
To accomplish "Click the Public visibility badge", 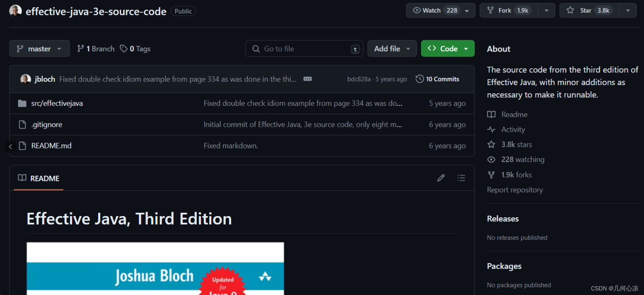I will 183,11.
